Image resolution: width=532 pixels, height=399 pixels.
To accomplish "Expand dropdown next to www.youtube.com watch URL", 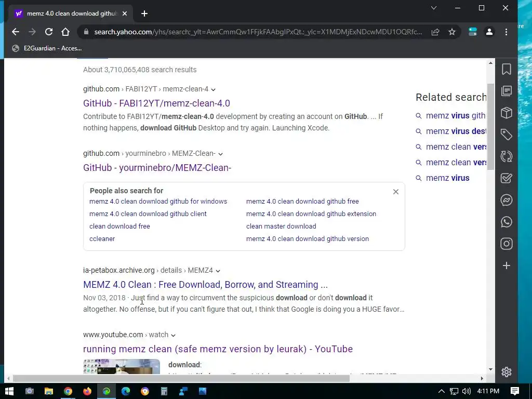I will coord(173,335).
